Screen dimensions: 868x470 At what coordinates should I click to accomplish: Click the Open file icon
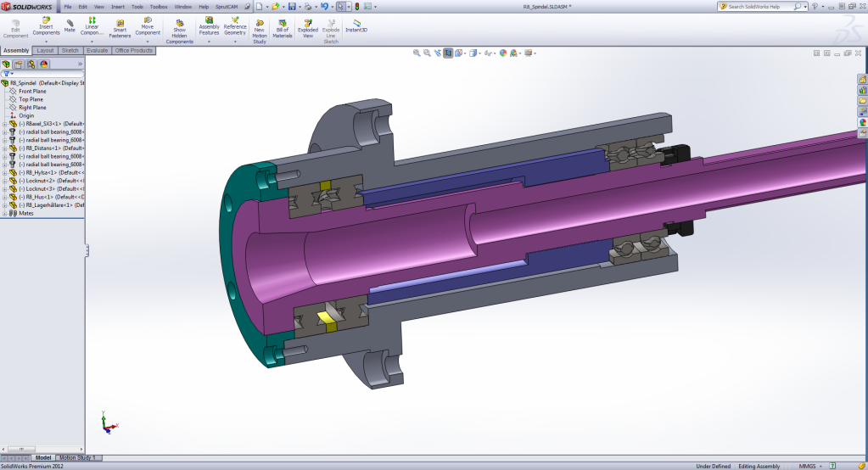click(x=275, y=7)
